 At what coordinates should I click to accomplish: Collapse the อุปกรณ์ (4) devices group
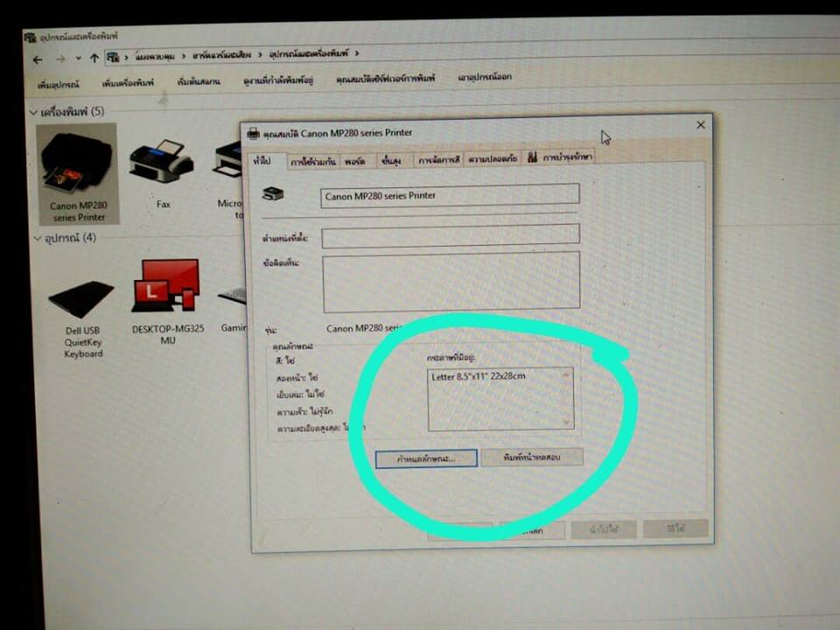click(x=37, y=238)
